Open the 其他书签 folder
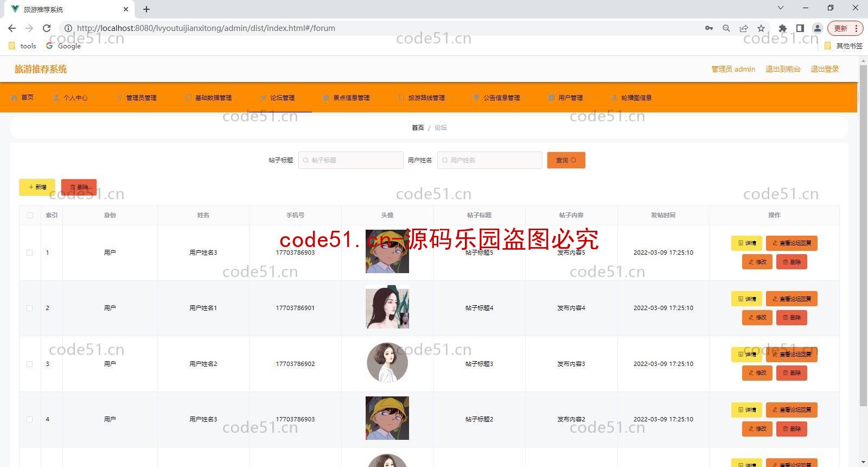868x467 pixels. coord(844,46)
